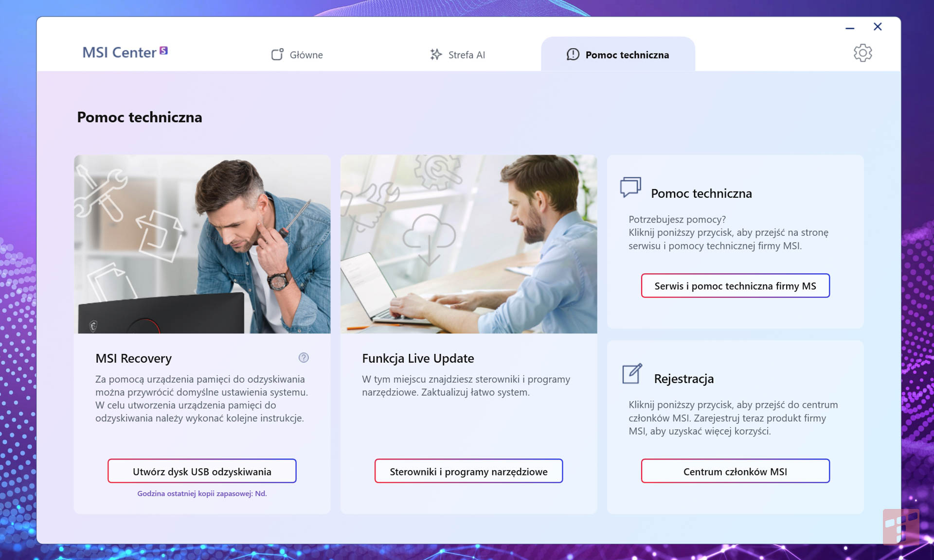Close the MSI Center window
This screenshot has height=560, width=934.
pyautogui.click(x=878, y=27)
